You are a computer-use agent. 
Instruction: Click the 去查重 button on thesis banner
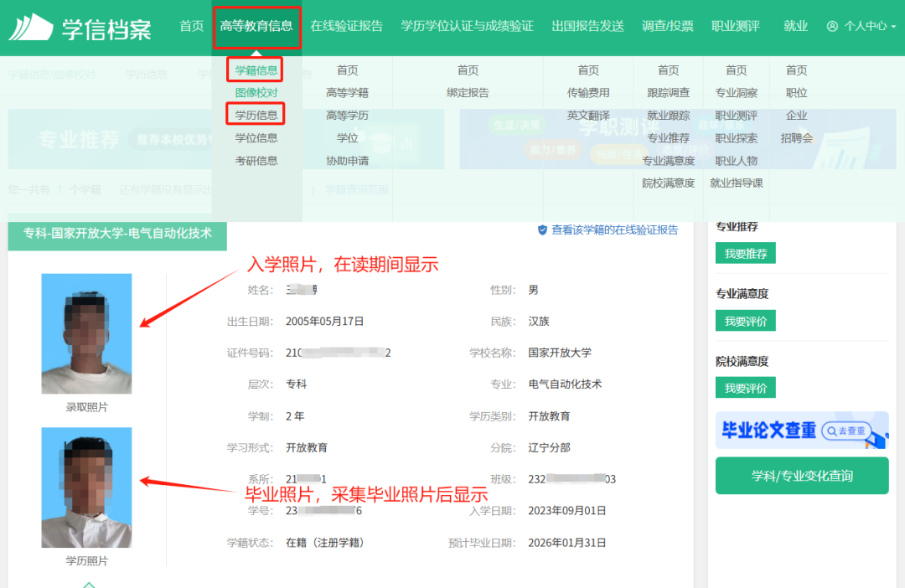coord(846,431)
